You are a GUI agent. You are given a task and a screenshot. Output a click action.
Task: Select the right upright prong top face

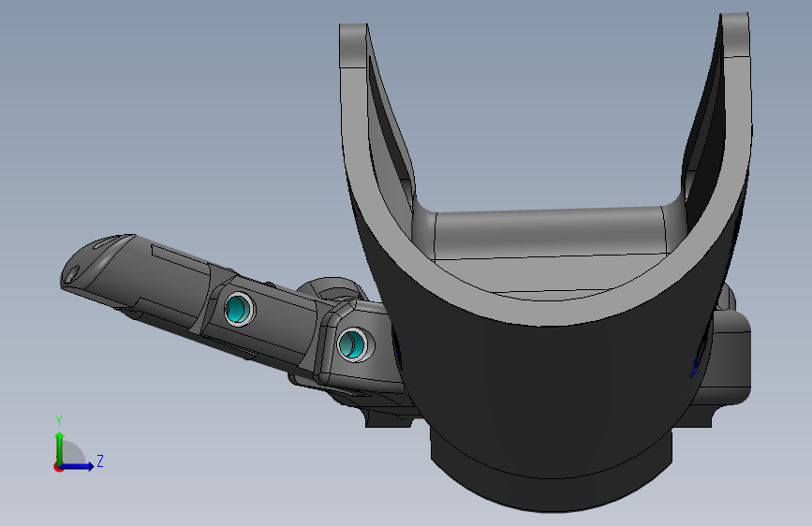735,36
